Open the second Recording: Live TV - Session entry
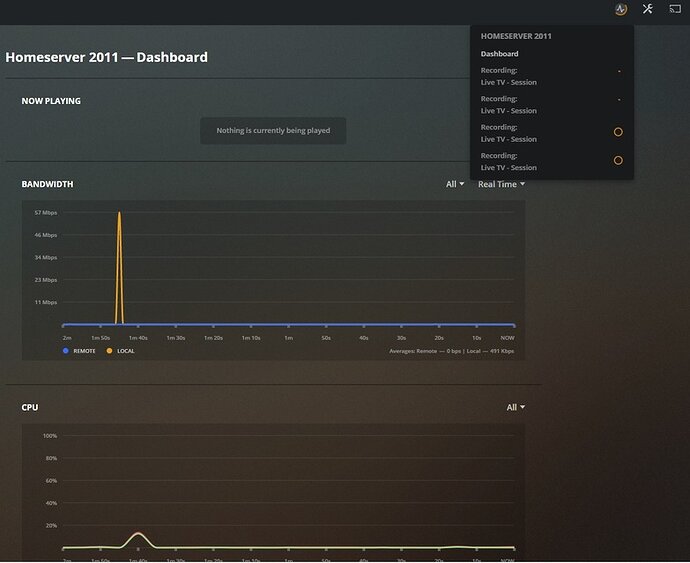690x563 pixels. pos(551,105)
